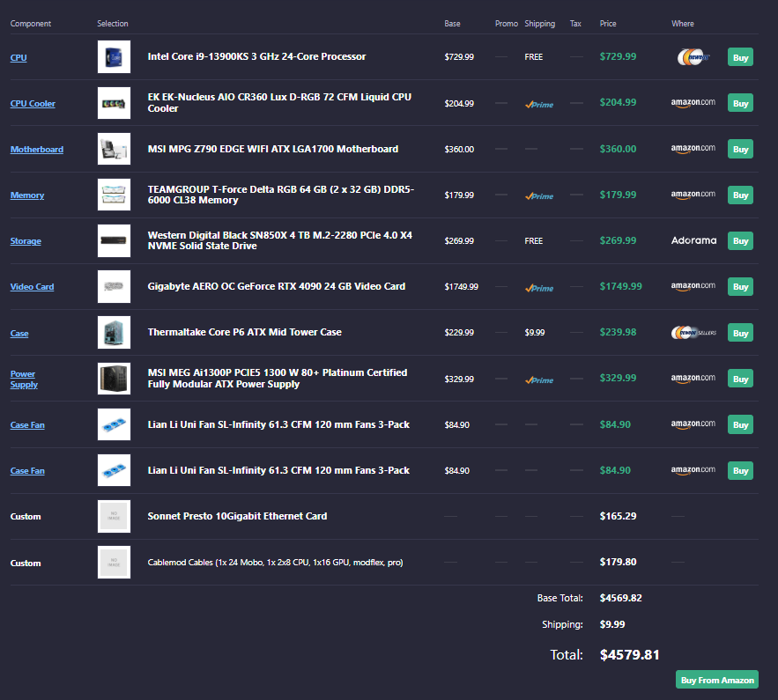Select the Sonnet Presto 10Gigabit Ethernet Card text
The image size is (778, 700).
[237, 516]
